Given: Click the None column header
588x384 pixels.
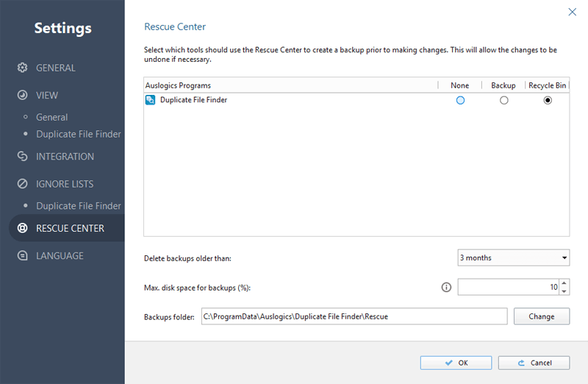Looking at the screenshot, I should click(460, 85).
